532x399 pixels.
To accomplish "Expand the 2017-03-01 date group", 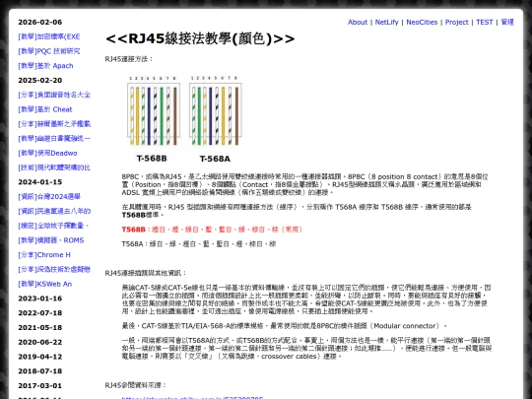I will [40, 386].
